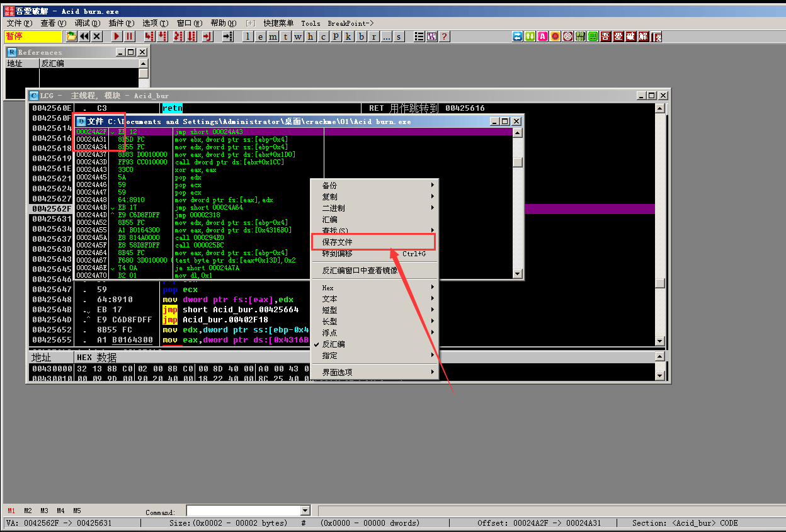Click the Trace into toolbar icon

[178, 37]
